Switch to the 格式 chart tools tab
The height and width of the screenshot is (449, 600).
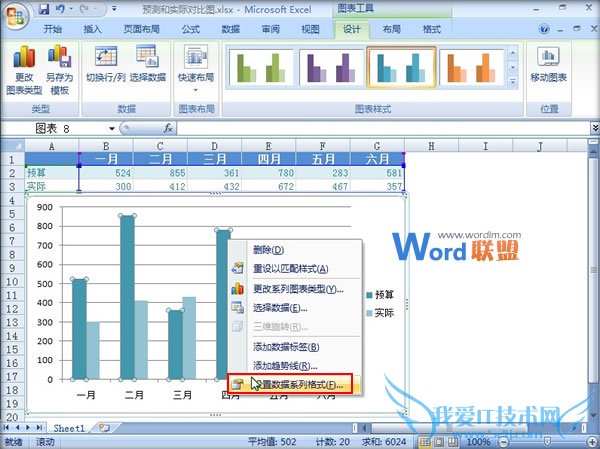pyautogui.click(x=432, y=29)
